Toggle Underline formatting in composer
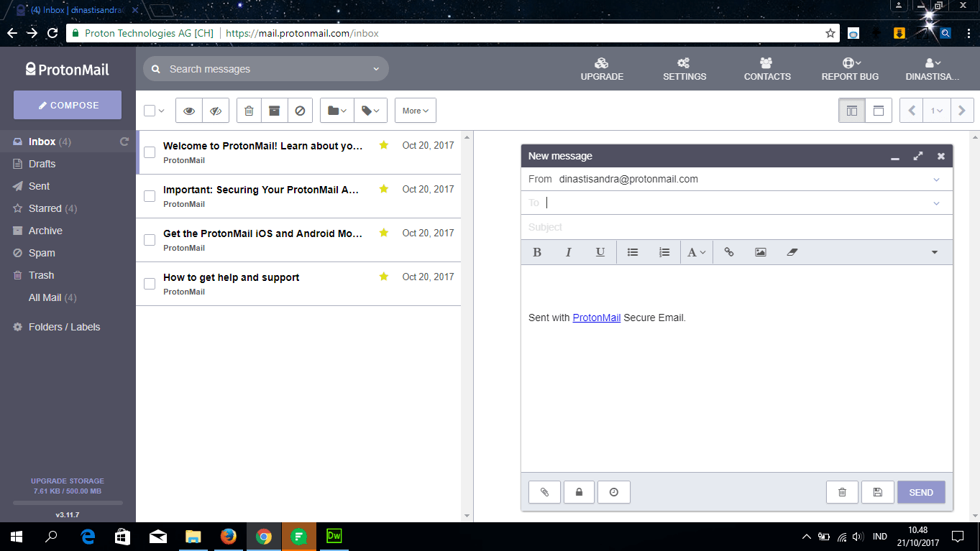Image resolution: width=980 pixels, height=551 pixels. click(x=600, y=252)
